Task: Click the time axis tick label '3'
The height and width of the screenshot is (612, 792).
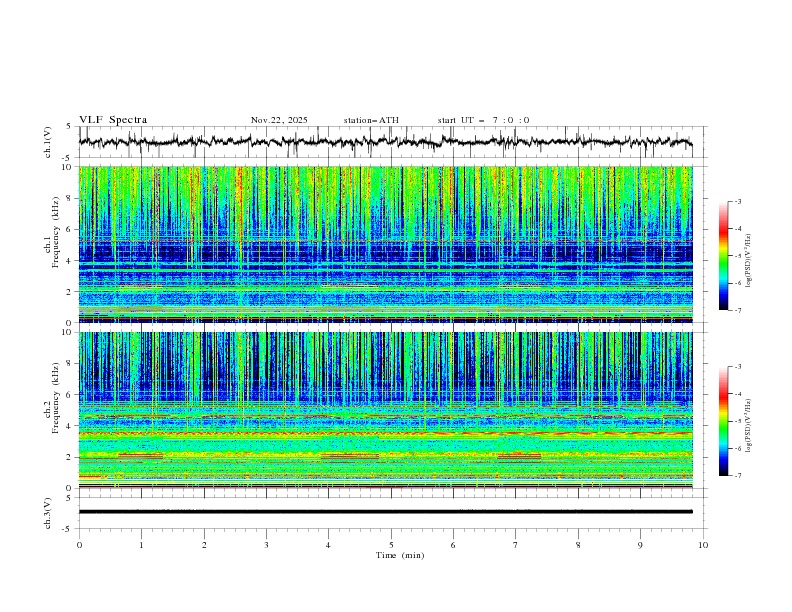Action: [266, 545]
